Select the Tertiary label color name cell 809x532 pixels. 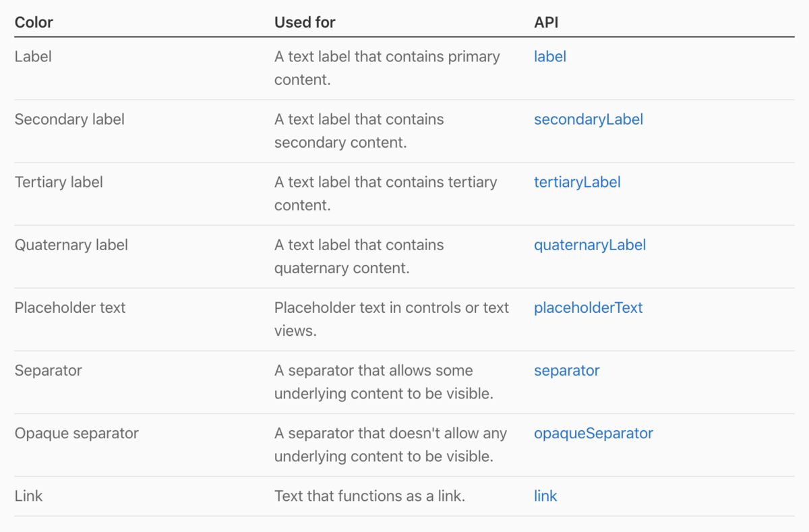pos(59,182)
